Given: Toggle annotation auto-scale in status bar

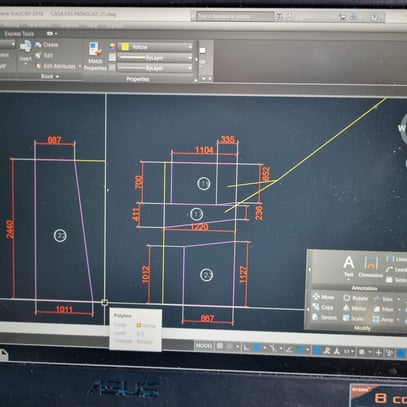Looking at the screenshot, I should 337,351.
